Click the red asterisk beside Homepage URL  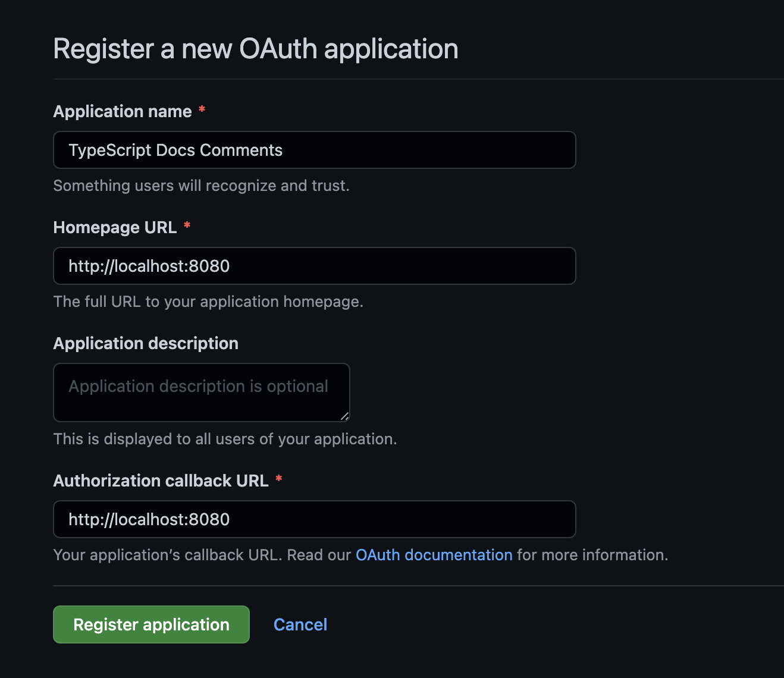coord(187,226)
